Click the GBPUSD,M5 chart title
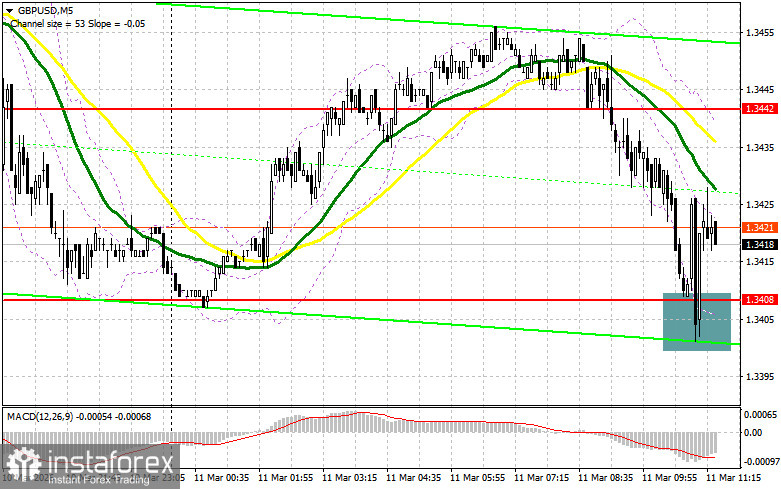Viewport: 781px width, 489px height. 43,10
